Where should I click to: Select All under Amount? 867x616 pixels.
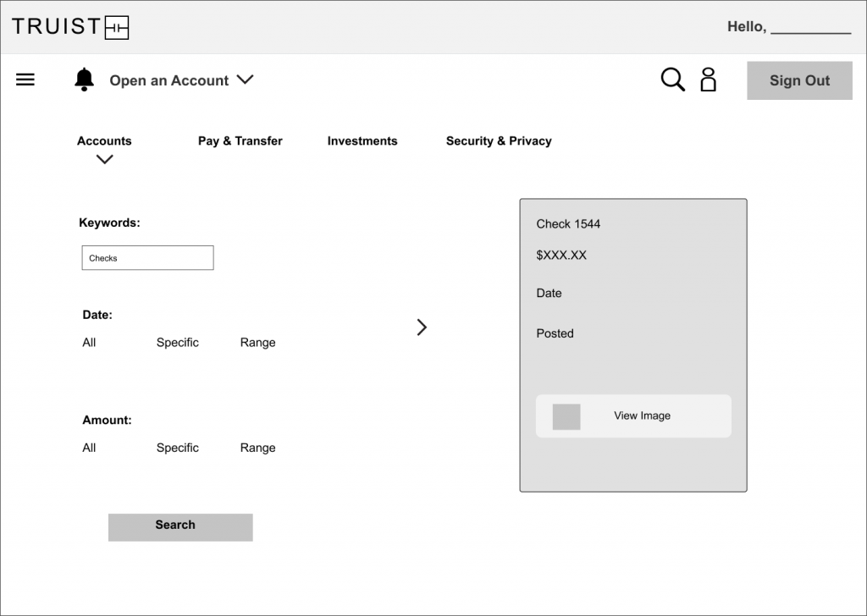coord(89,448)
